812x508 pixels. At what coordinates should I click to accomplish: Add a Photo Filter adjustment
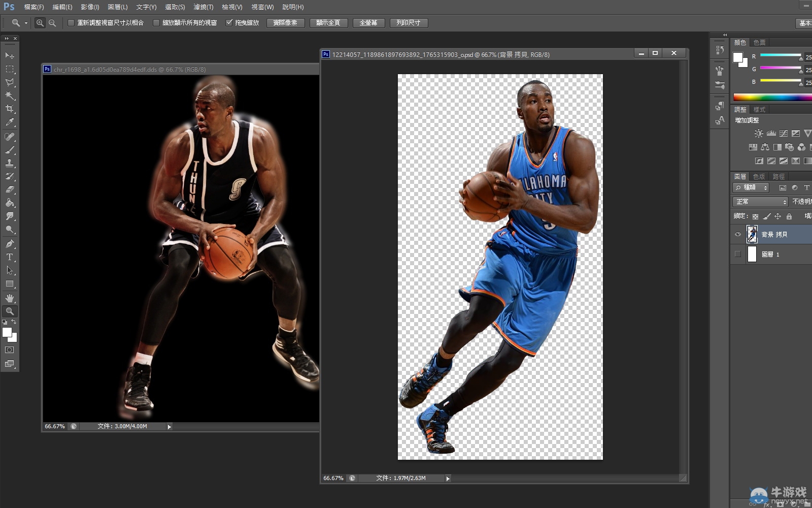coord(789,147)
